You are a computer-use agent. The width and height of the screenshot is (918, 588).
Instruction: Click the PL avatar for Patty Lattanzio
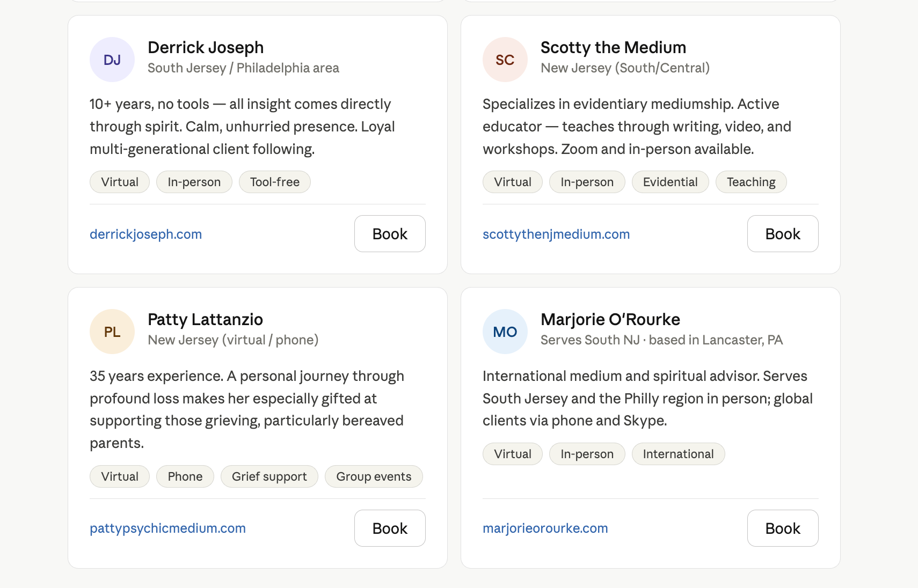pos(112,332)
